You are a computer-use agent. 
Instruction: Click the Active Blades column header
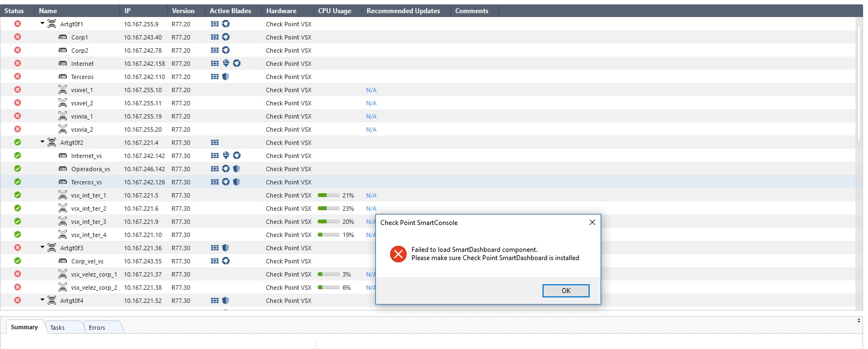233,10
